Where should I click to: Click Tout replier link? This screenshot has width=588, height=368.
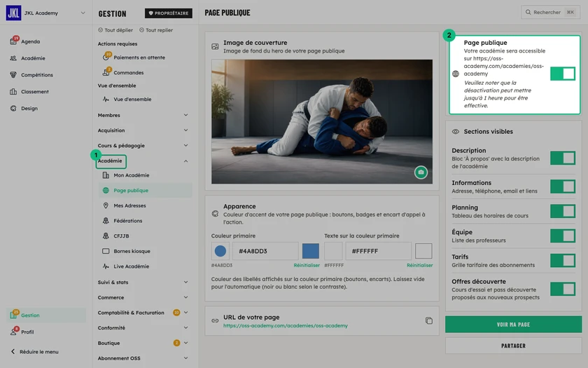(156, 30)
